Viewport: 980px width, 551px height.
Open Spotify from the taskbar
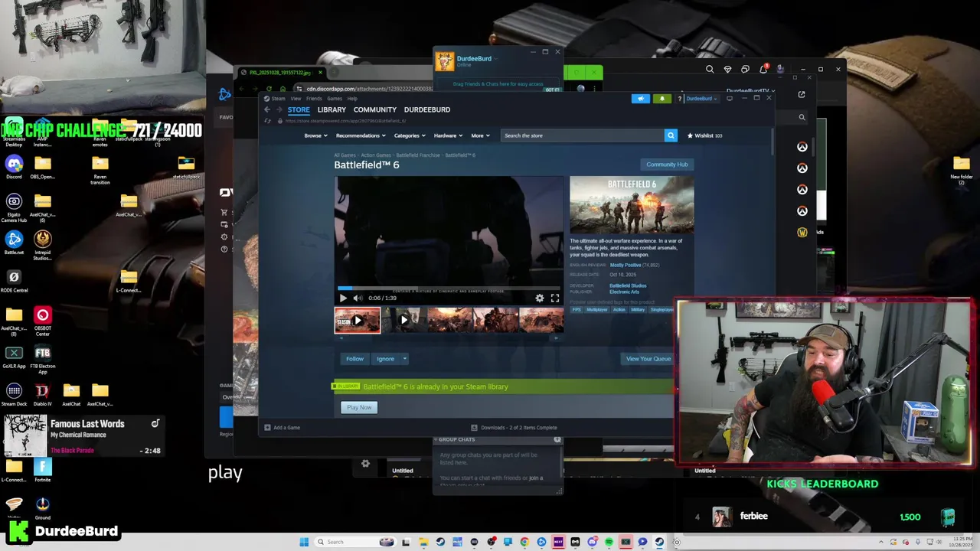click(x=609, y=542)
